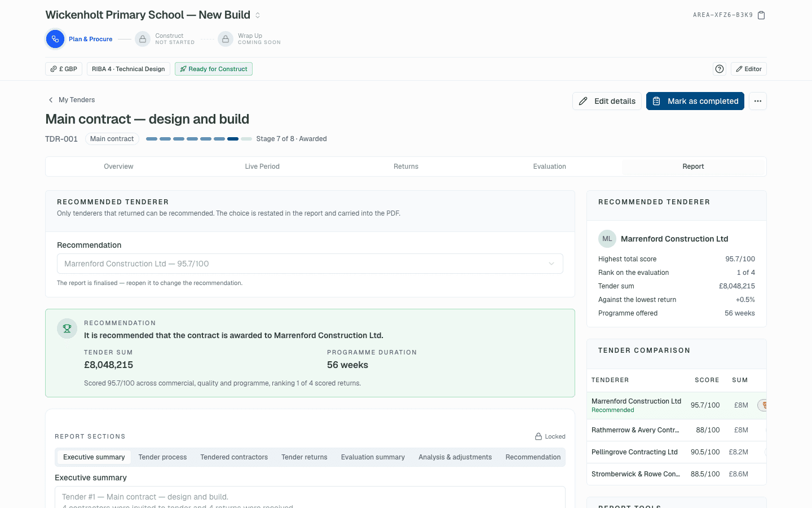
Task: Select Marrenford Construction Ltd comparison row
Action: [x=677, y=405]
